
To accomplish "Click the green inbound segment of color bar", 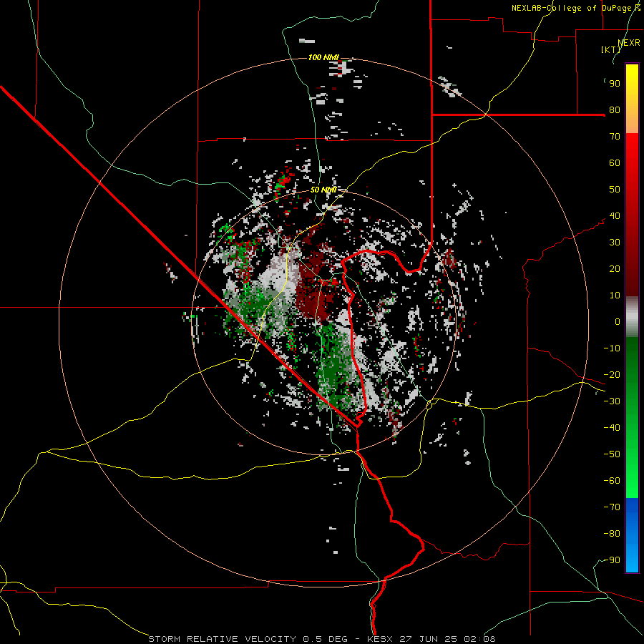I will (x=632, y=418).
